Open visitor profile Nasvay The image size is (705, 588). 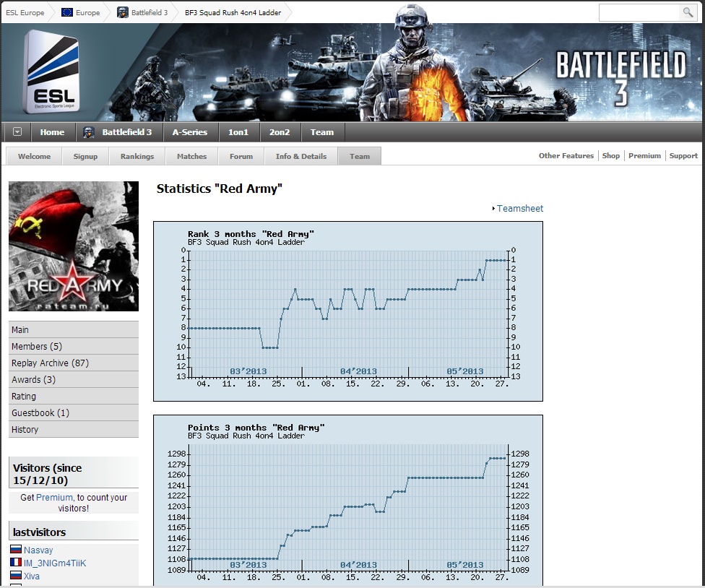(38, 550)
